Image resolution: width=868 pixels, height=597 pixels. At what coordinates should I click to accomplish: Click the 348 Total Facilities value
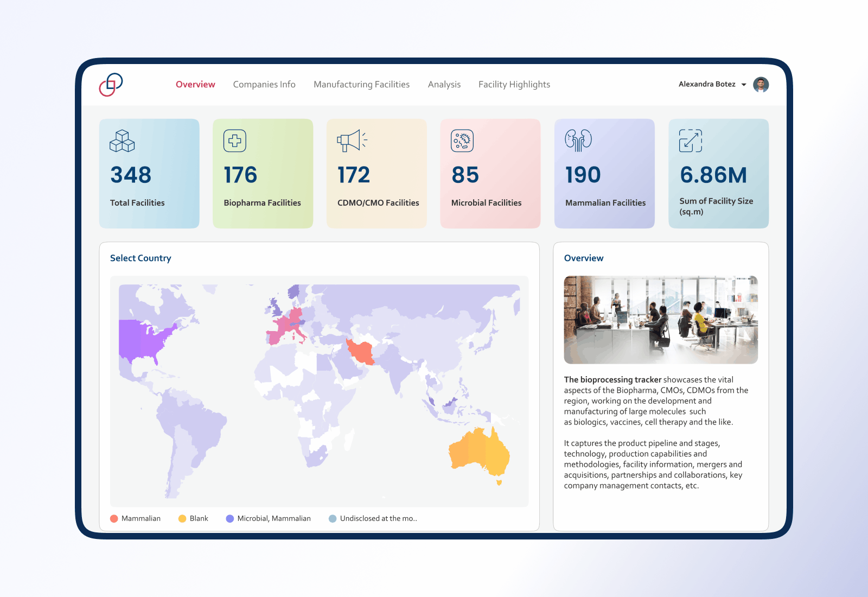pyautogui.click(x=131, y=175)
